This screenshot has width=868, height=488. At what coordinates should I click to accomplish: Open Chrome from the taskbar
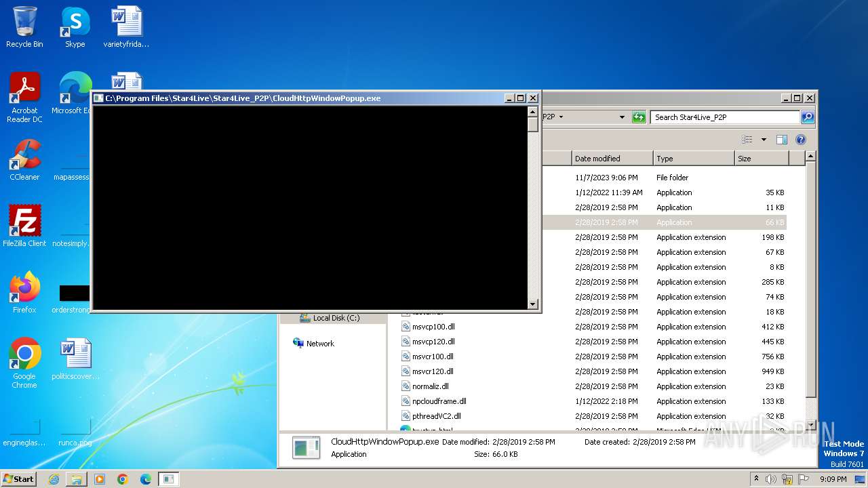[123, 479]
